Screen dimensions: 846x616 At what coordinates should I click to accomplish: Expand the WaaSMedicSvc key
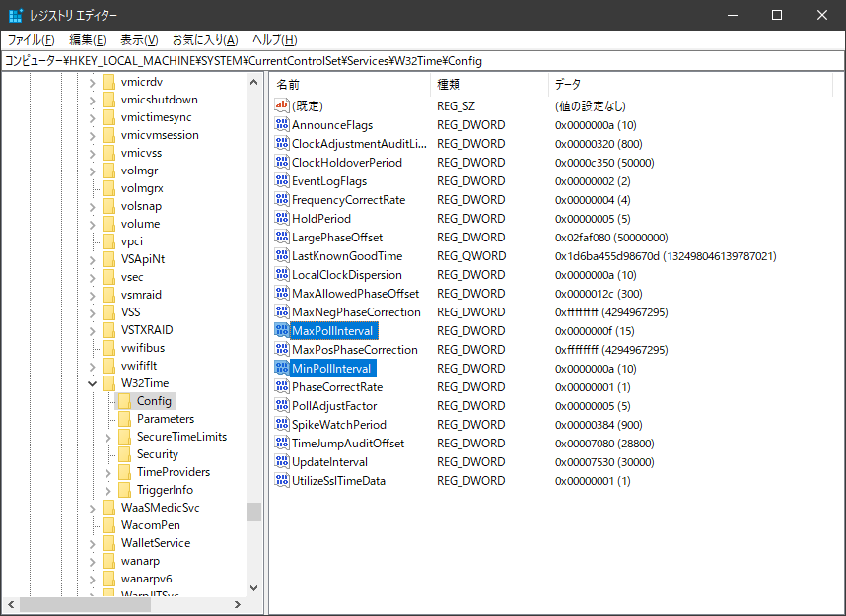tap(93, 509)
